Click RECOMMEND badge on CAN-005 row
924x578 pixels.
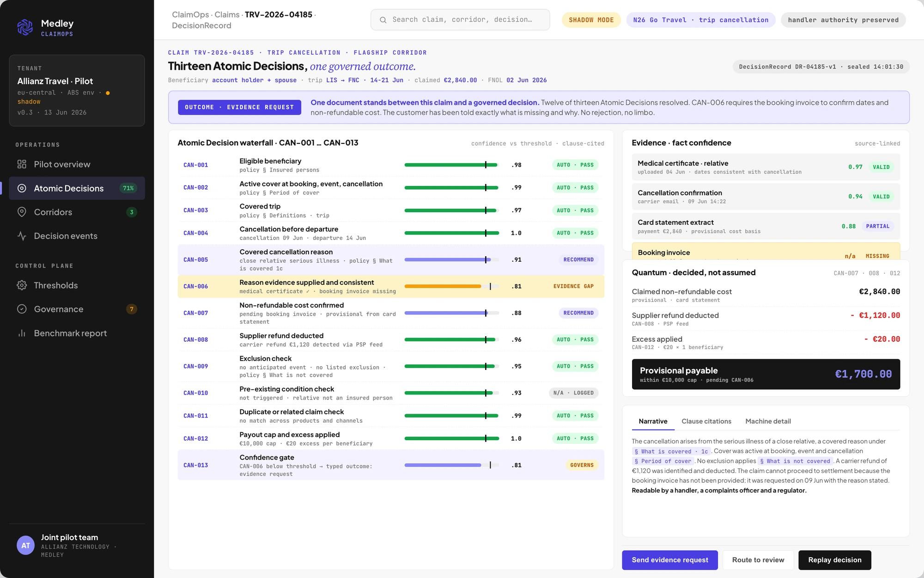coord(578,260)
